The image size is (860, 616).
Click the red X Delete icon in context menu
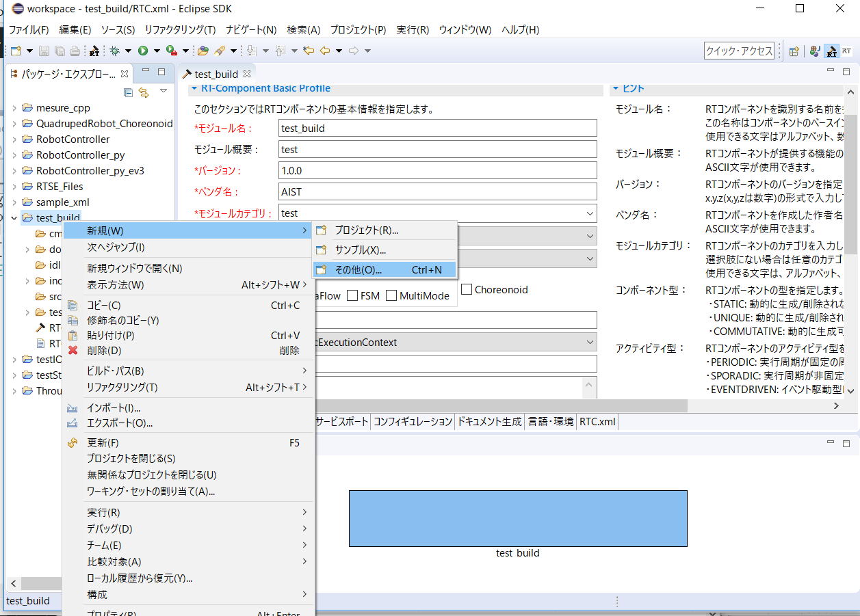point(73,351)
